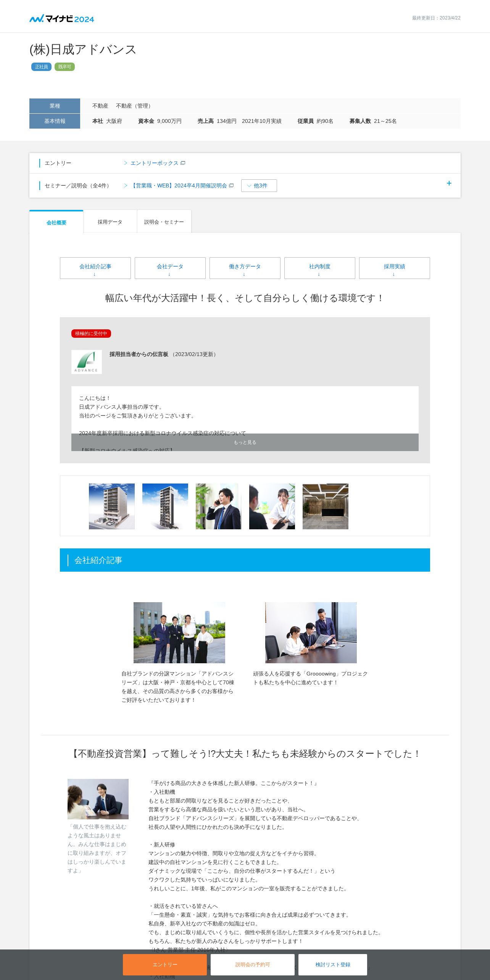Open the エントリーボックス link

pos(154,163)
